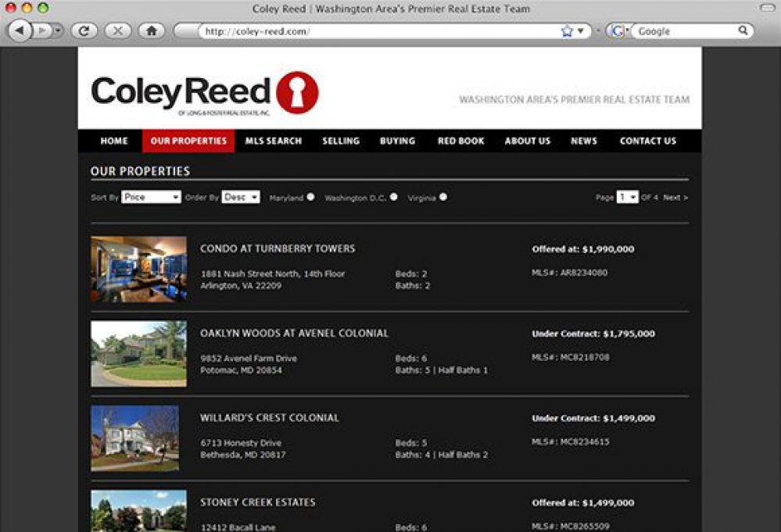Select the Virginia radio button
Viewport: 781px width, 532px height.
point(443,197)
